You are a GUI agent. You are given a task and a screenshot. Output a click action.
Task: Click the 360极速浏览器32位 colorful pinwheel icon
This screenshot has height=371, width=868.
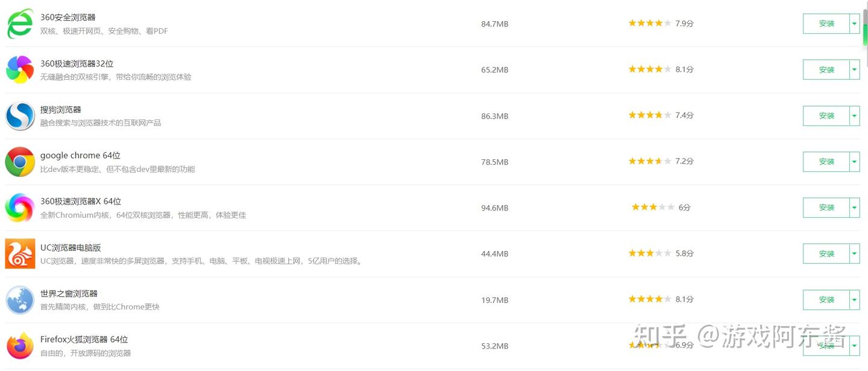click(20, 70)
